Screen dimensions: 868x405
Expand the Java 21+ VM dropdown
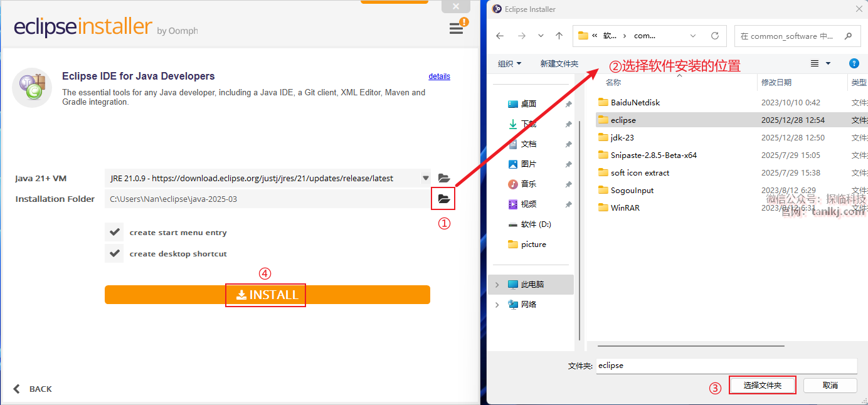[x=426, y=178]
